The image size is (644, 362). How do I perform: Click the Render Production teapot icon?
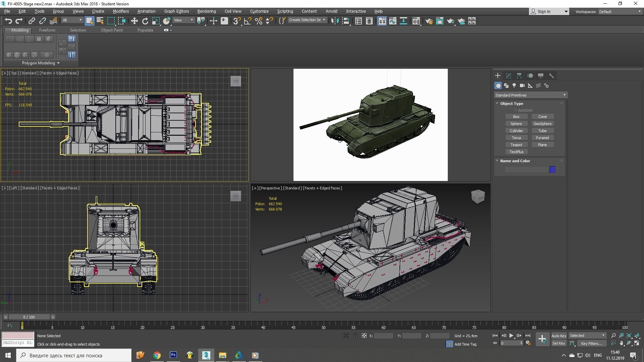tap(450, 21)
